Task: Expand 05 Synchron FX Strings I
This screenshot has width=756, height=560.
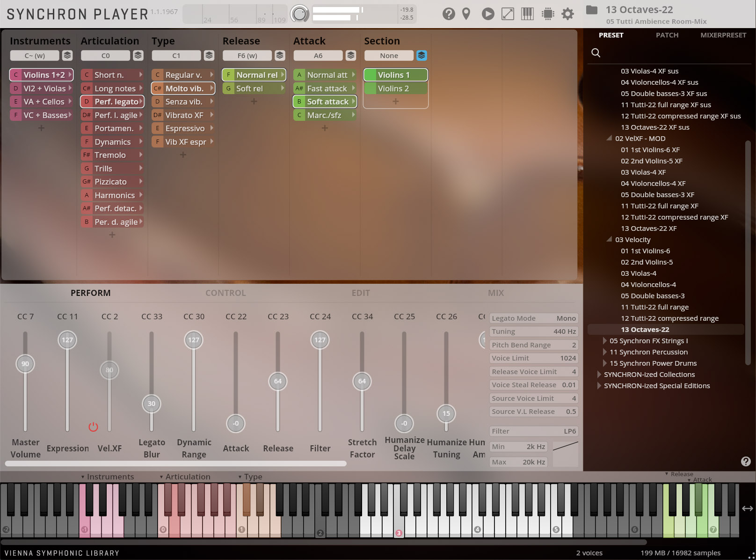Action: point(604,341)
